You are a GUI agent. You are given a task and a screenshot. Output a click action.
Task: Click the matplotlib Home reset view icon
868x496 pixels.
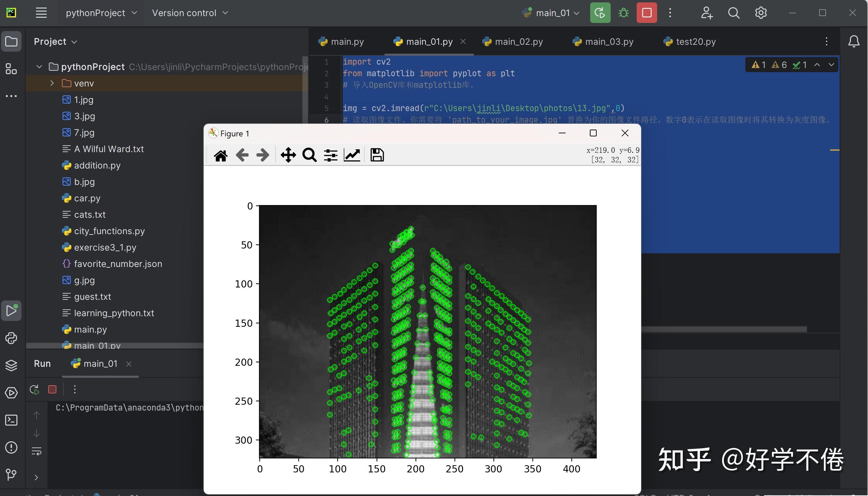click(220, 156)
